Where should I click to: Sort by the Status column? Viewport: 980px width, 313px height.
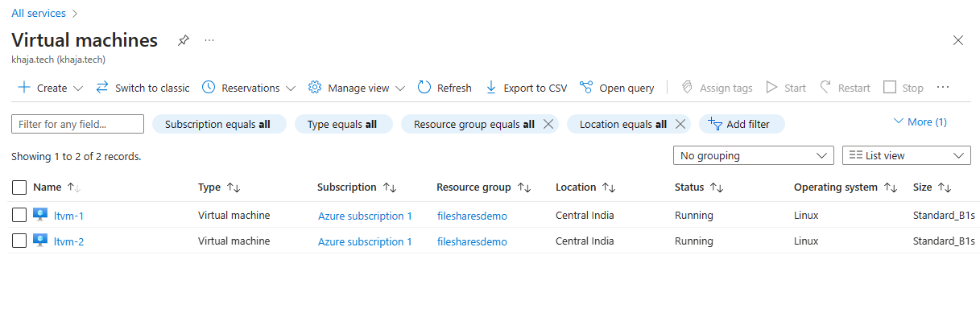tap(699, 187)
